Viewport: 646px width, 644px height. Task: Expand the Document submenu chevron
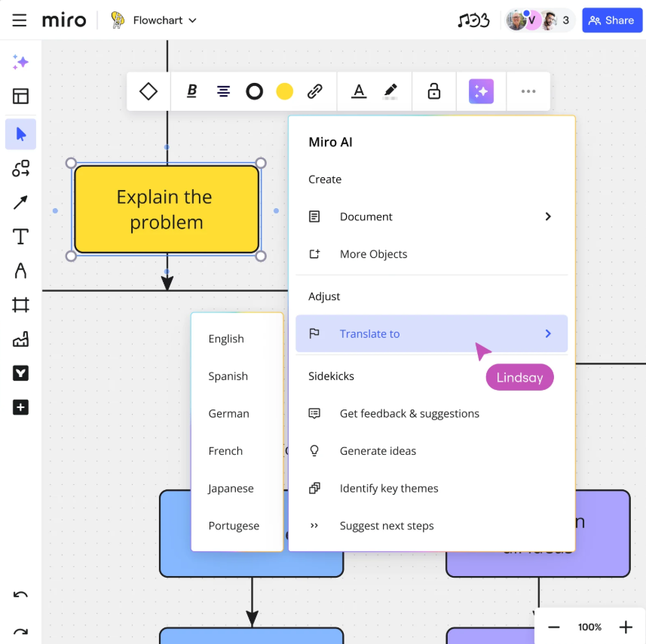point(548,216)
